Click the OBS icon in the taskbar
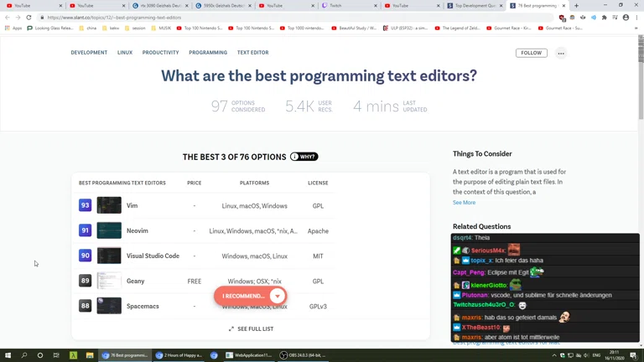The width and height of the screenshot is (644, 362). (283, 355)
